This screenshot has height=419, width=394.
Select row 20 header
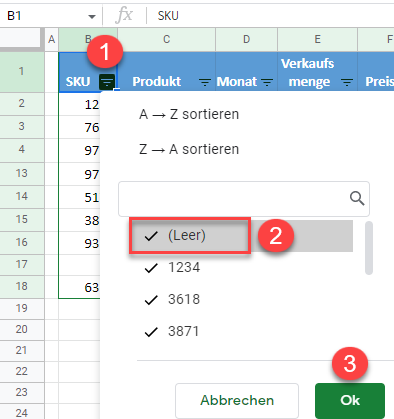[22, 329]
